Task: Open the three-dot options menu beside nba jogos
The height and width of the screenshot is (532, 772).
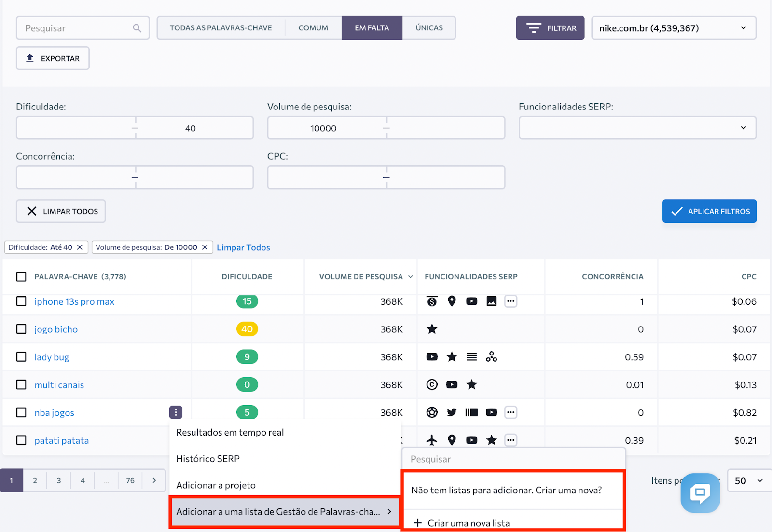Action: pyautogui.click(x=176, y=412)
